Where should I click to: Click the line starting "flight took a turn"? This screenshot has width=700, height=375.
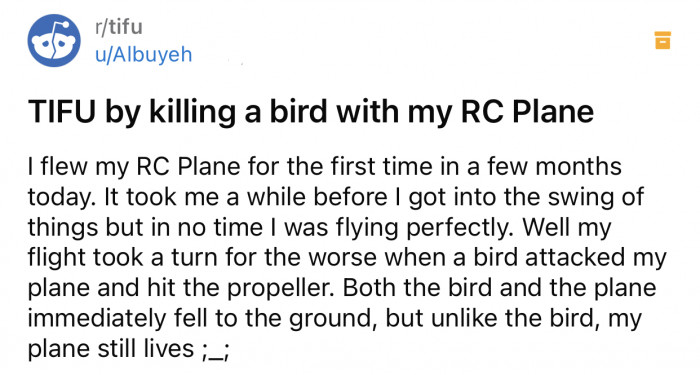point(347,258)
